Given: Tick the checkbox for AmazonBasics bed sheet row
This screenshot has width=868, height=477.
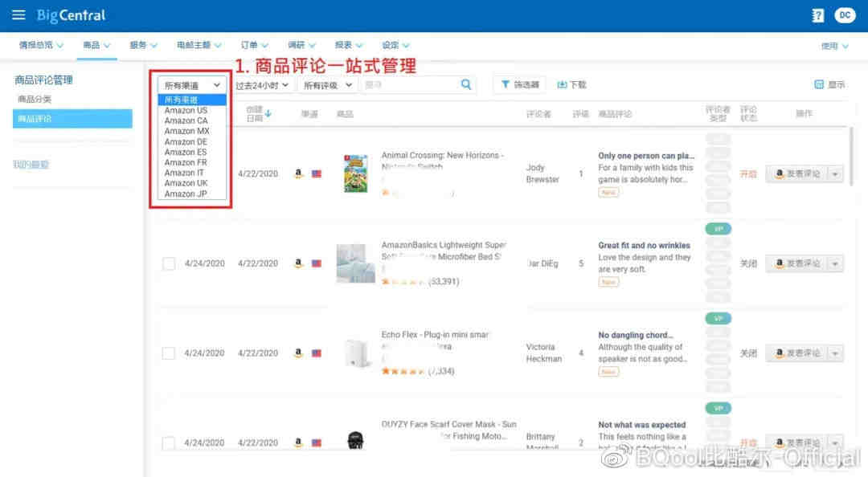Looking at the screenshot, I should click(x=169, y=263).
